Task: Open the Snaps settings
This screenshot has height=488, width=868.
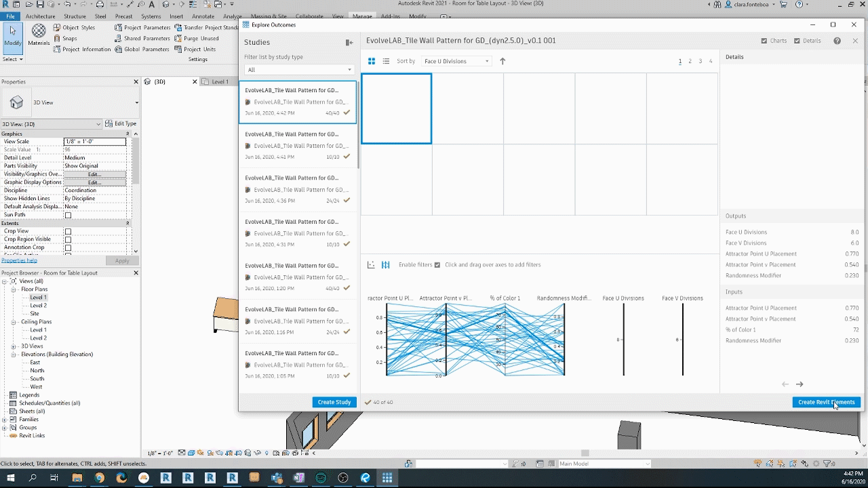Action: pos(65,39)
